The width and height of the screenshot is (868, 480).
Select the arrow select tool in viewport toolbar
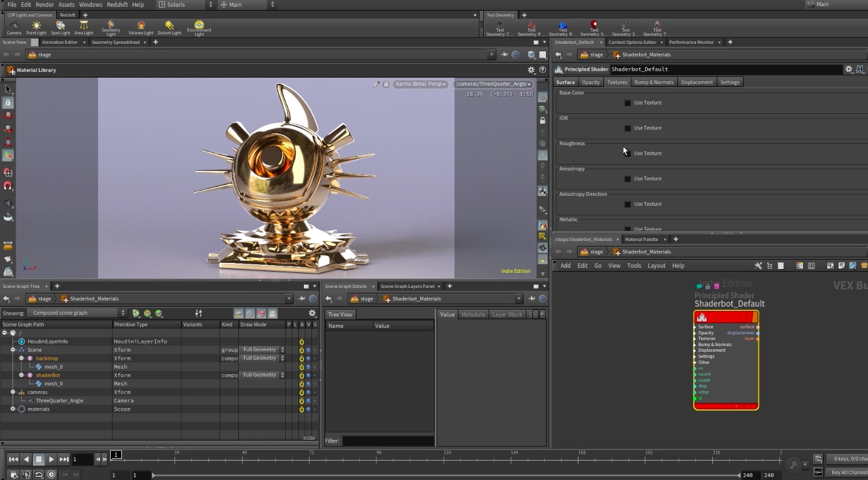(8, 89)
